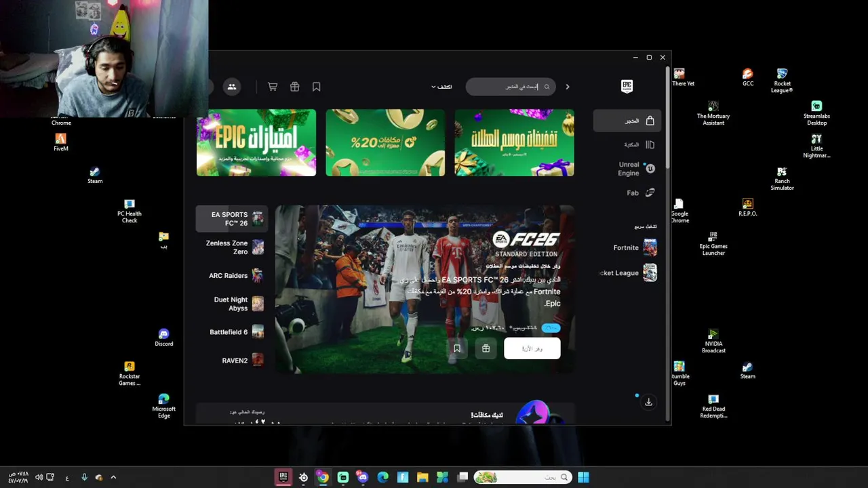Click the microphone icon in system tray

[84, 477]
